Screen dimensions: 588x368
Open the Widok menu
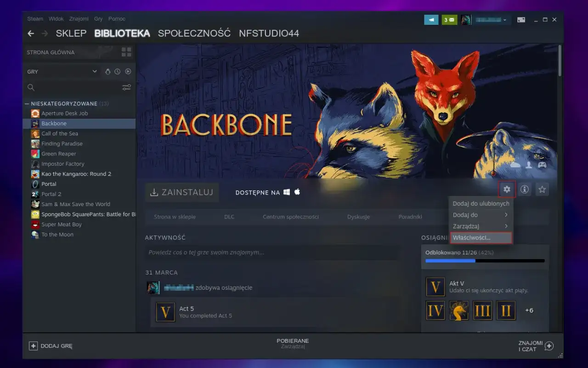click(56, 18)
